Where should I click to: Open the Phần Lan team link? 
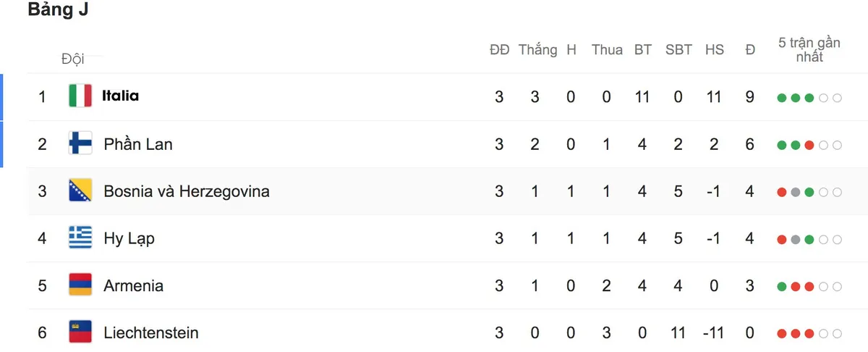138,144
